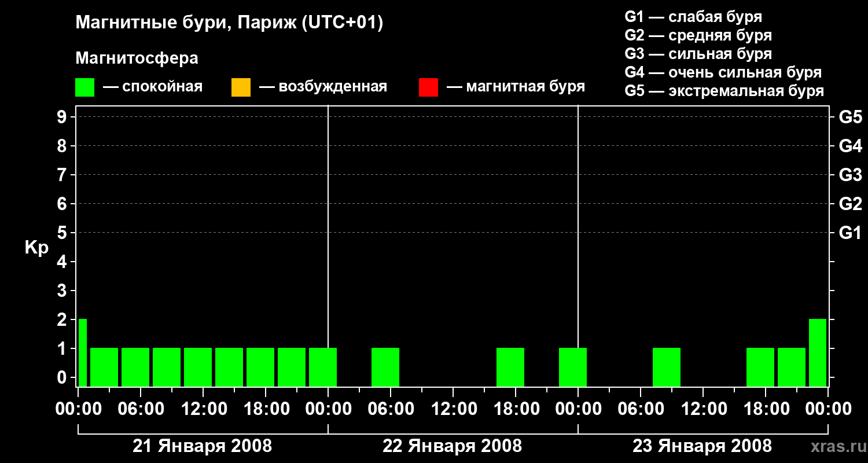Click 'G4 — очень сильная буря' legend line
The image size is (868, 463).
(723, 72)
